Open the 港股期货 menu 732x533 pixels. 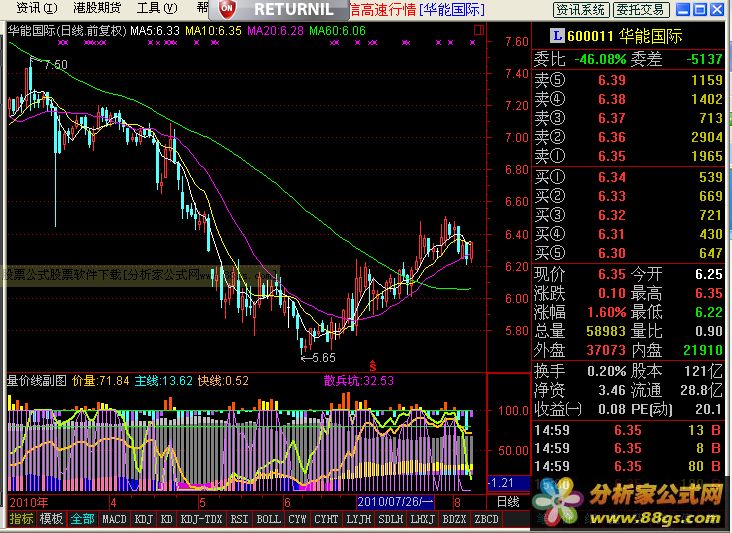coord(97,8)
